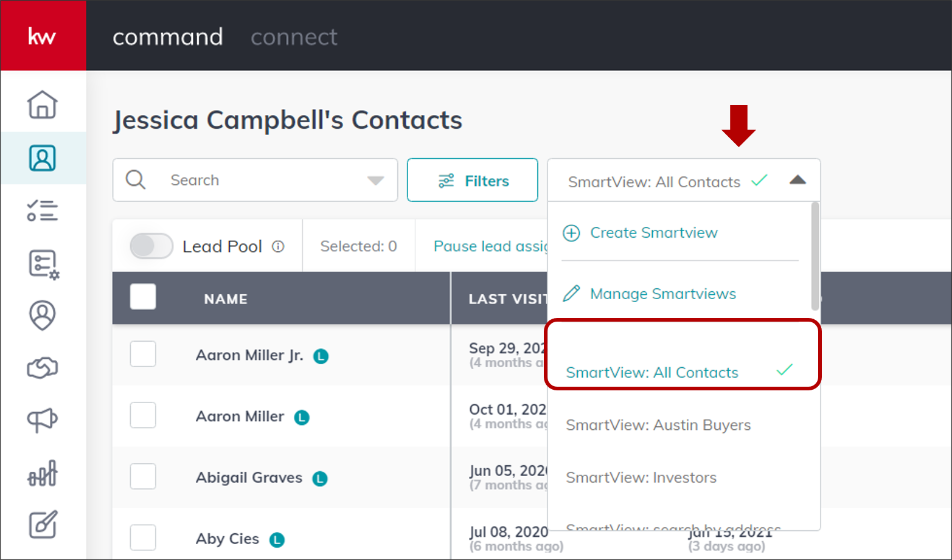The height and width of the screenshot is (560, 952).
Task: Click the pencil icon beside Manage Smartviews
Action: [x=571, y=294]
